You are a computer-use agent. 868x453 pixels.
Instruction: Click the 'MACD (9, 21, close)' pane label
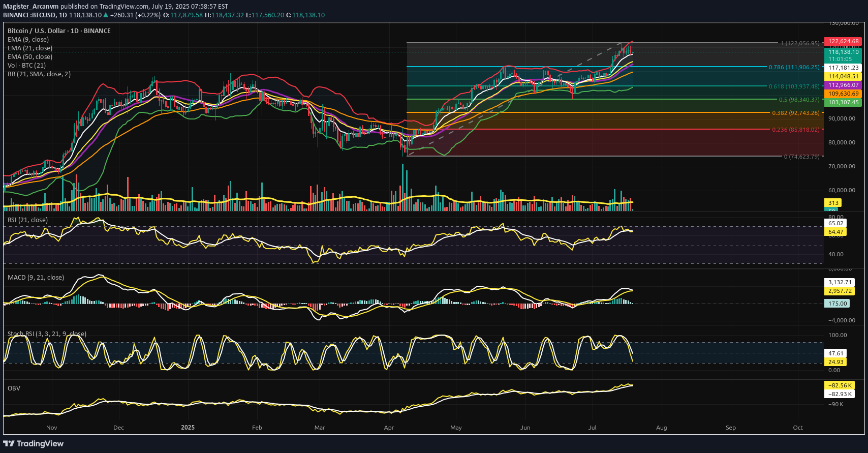pyautogui.click(x=36, y=278)
